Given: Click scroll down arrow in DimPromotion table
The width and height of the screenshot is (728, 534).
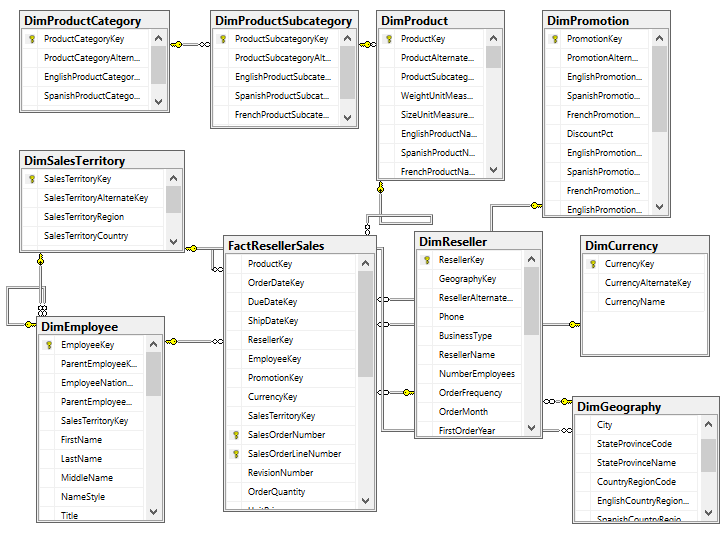Looking at the screenshot, I should tap(659, 207).
